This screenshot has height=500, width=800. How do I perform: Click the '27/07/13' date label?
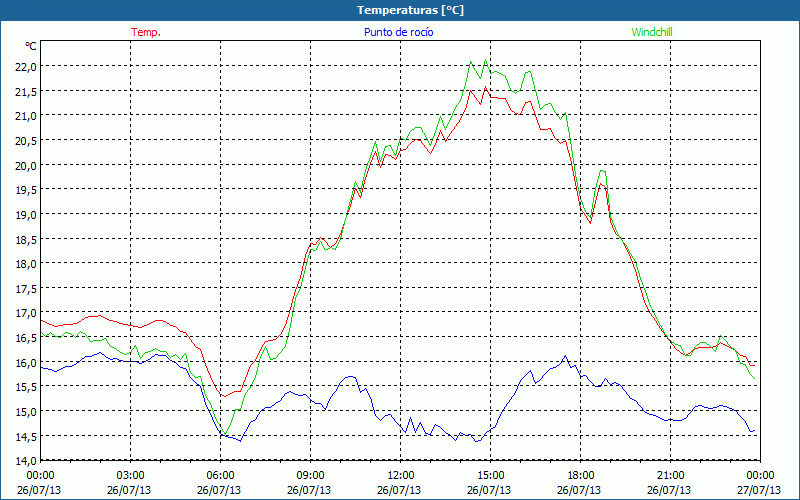tap(759, 490)
